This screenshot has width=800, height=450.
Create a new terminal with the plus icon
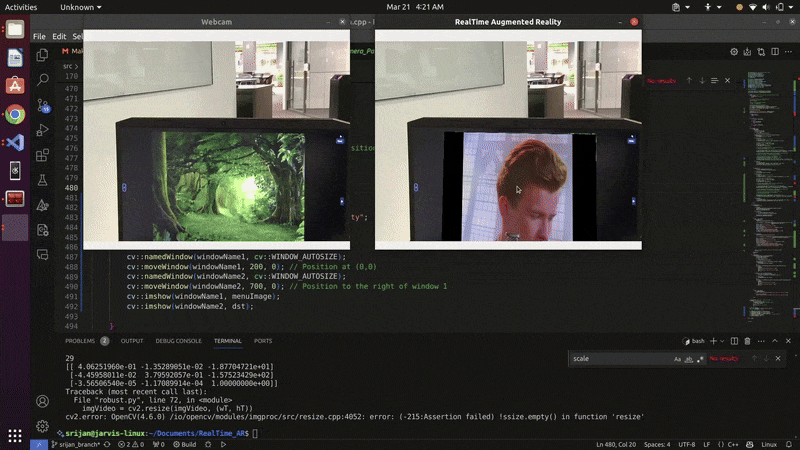(x=713, y=341)
